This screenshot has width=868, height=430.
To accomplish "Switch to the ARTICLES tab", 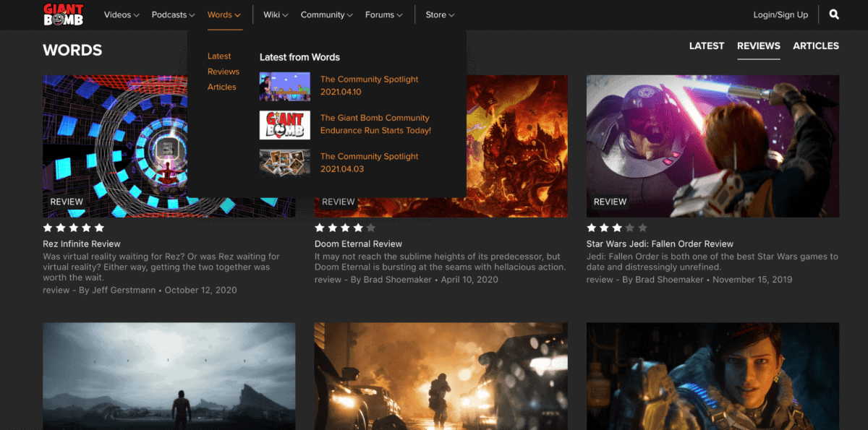I will coord(816,46).
